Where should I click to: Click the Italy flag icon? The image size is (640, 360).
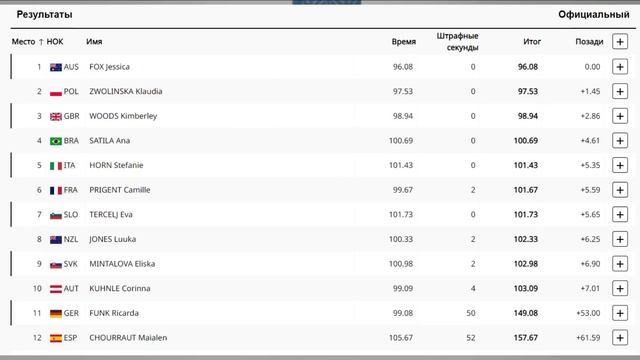56,166
